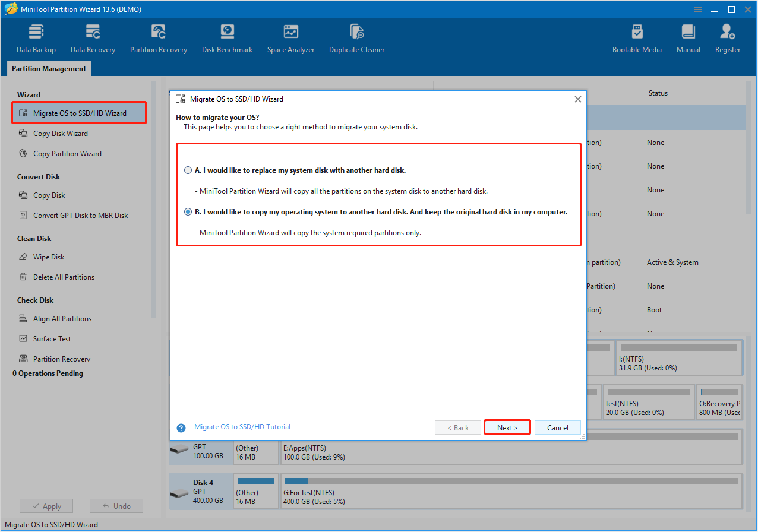Open the Data Recovery tool
Image resolution: width=758 pixels, height=532 pixels.
click(93, 39)
